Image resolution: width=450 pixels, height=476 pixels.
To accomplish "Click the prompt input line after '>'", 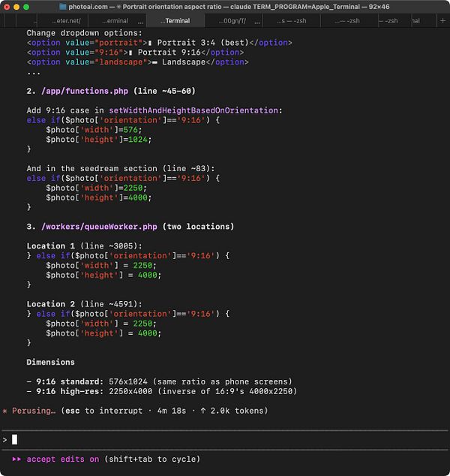I will click(224, 439).
